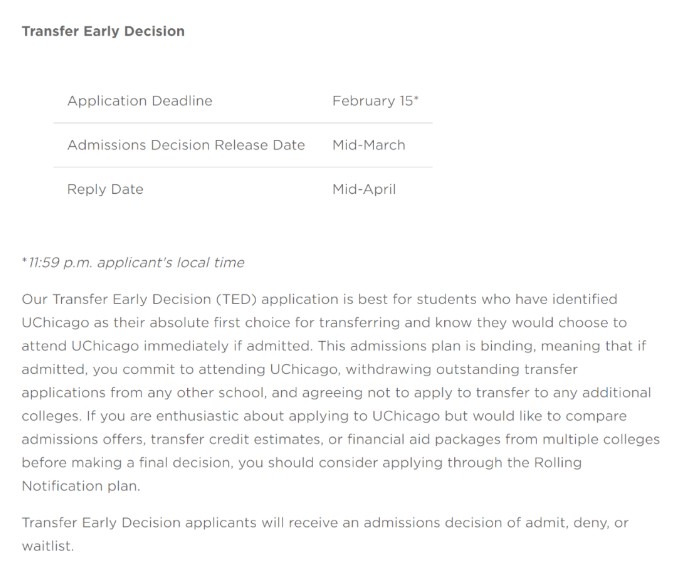Click the word 'waitlist' in last paragraph
The width and height of the screenshot is (681, 580).
[x=46, y=546]
